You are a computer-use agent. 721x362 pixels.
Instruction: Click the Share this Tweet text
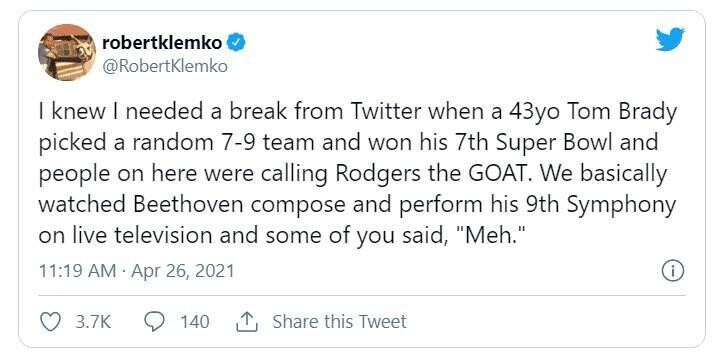point(339,322)
